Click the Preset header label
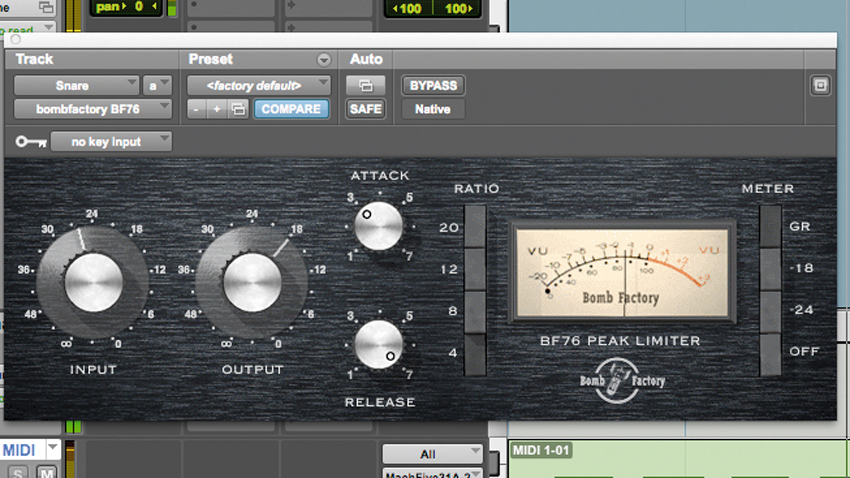Screen dimensions: 850x478 [x=210, y=59]
